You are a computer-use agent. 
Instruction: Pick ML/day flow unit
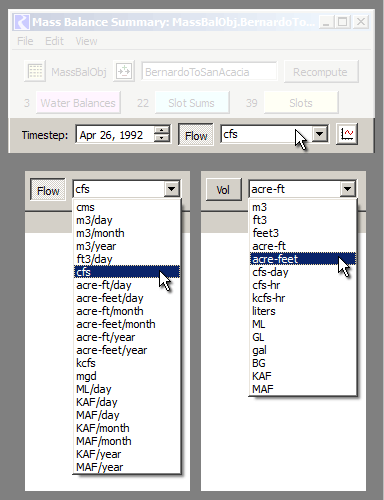pos(127,389)
